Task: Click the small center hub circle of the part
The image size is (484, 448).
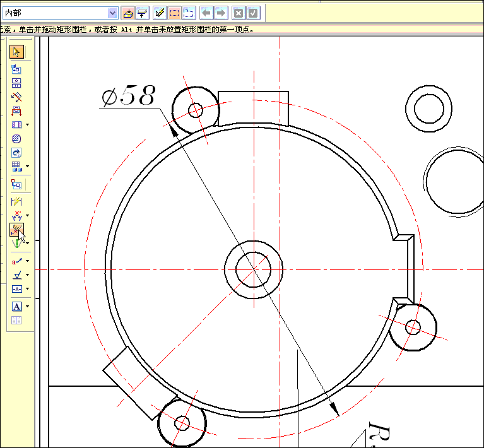Action: point(254,269)
